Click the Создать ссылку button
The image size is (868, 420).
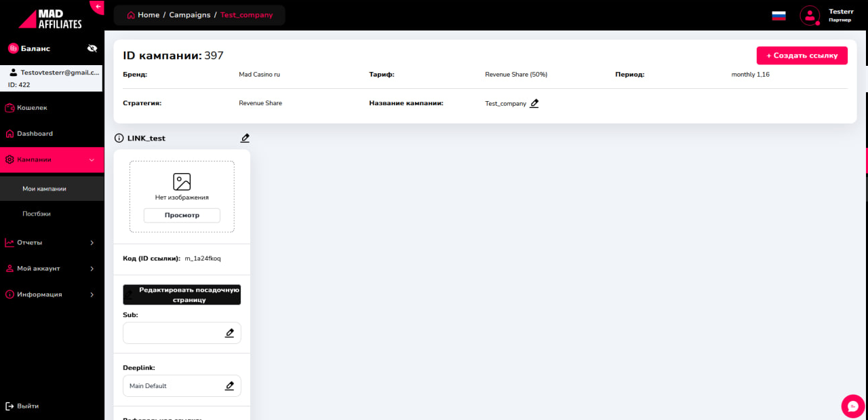(802, 56)
